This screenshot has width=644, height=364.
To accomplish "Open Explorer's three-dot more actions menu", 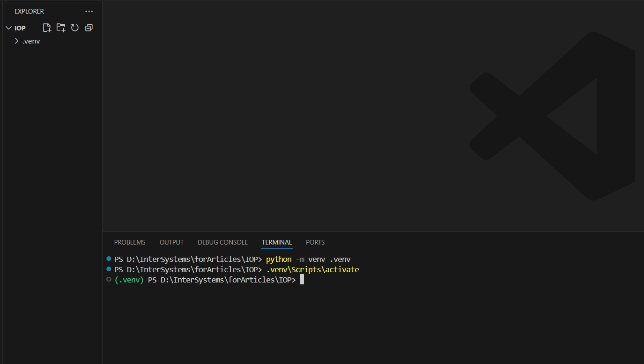I will coord(89,11).
